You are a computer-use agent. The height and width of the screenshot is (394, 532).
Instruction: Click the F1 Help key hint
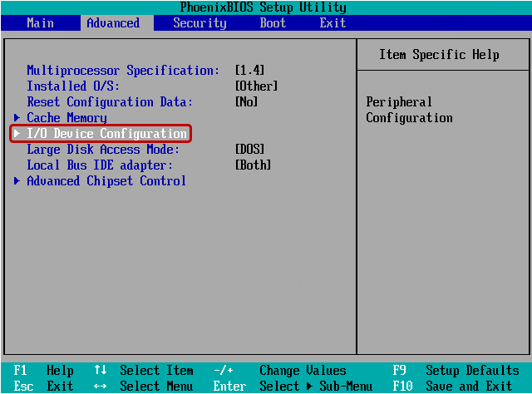click(43, 371)
